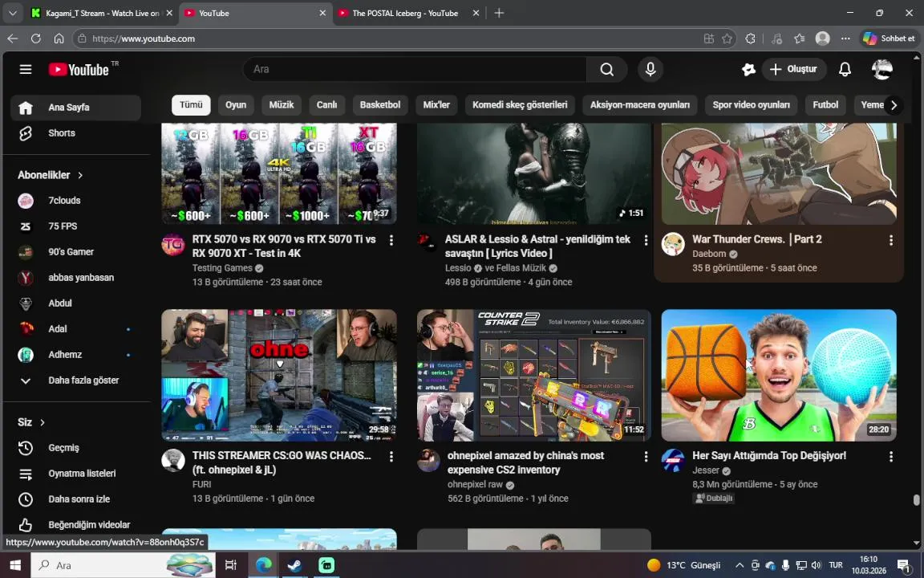924x578 pixels.
Task: Select the Futbol filter chip
Action: [x=825, y=105]
